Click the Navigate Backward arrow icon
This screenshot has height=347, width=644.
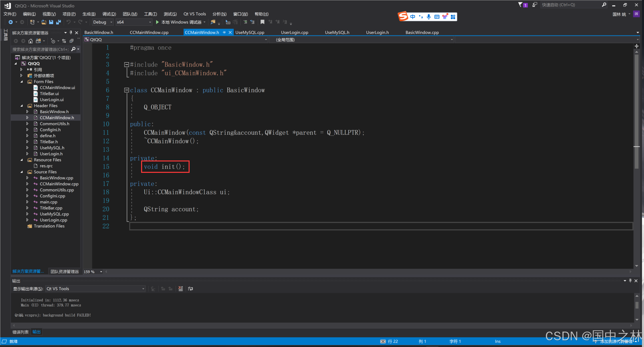pyautogui.click(x=11, y=22)
